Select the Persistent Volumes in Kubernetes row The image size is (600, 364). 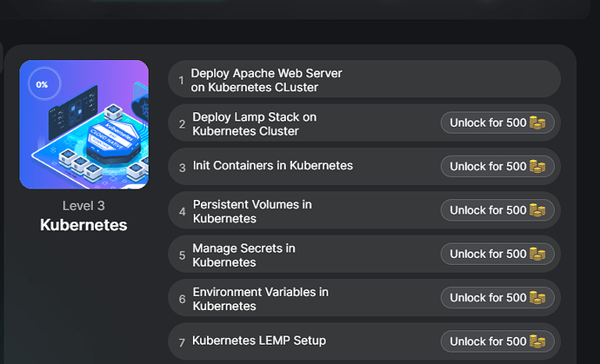coord(364,211)
